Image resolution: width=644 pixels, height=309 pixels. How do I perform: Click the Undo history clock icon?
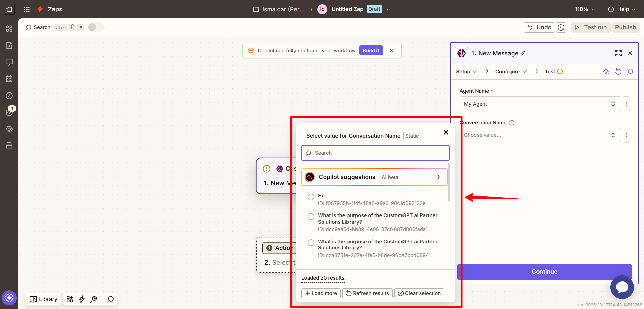[561, 27]
